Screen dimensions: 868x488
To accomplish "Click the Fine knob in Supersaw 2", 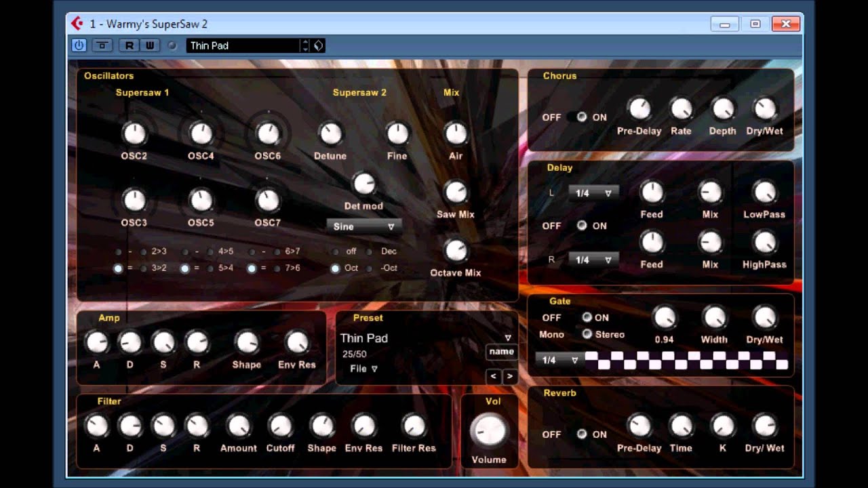I will tap(397, 134).
